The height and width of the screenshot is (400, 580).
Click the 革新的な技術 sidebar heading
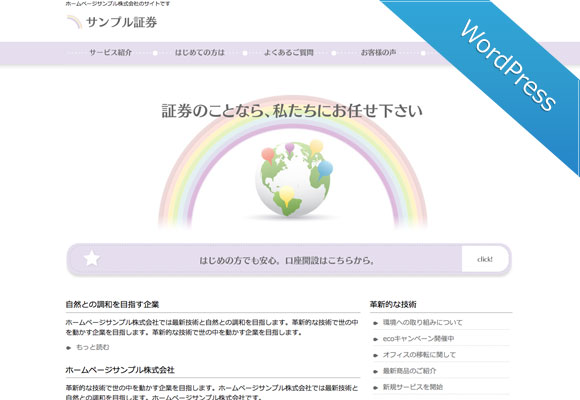tap(393, 305)
